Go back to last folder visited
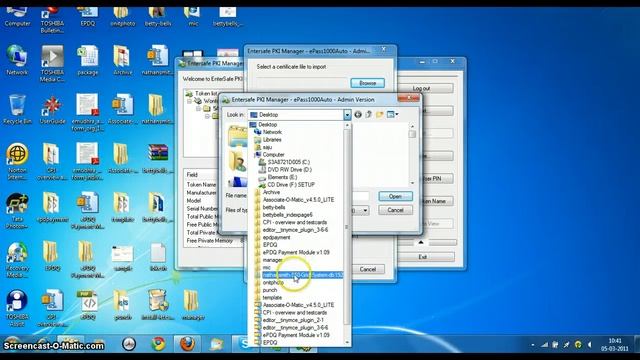The height and width of the screenshot is (360, 640). point(358,115)
